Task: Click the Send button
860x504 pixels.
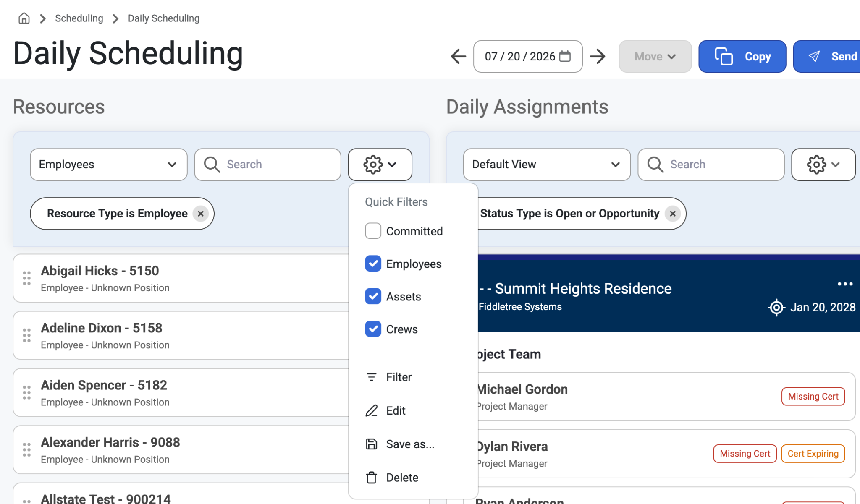Action: (x=826, y=56)
